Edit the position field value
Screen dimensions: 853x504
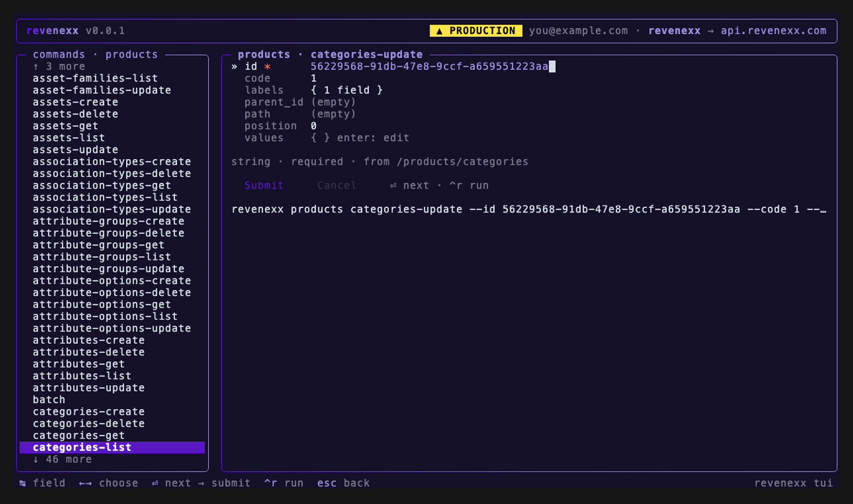pyautogui.click(x=313, y=126)
